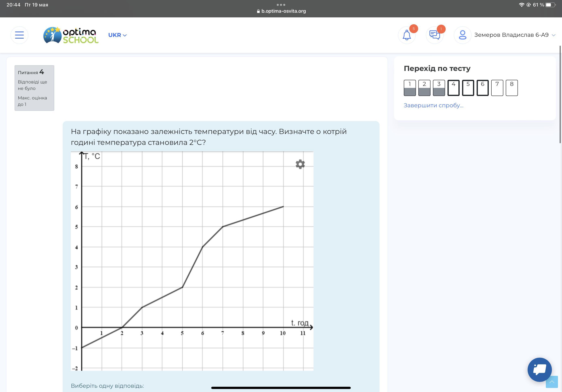
Task: Click the temperature graph image
Action: pos(192,261)
